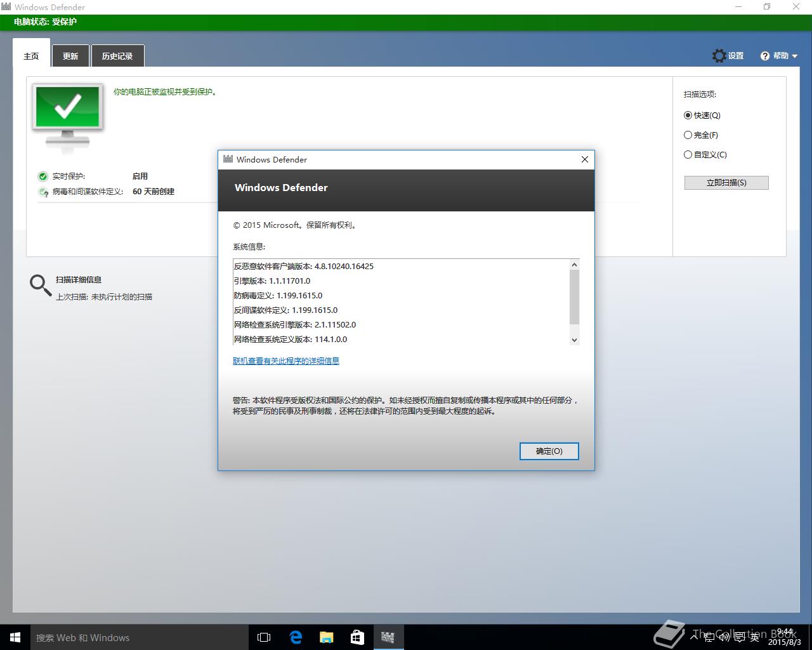812x650 pixels.
Task: Restore down the Windows Defender main window
Action: [x=767, y=7]
